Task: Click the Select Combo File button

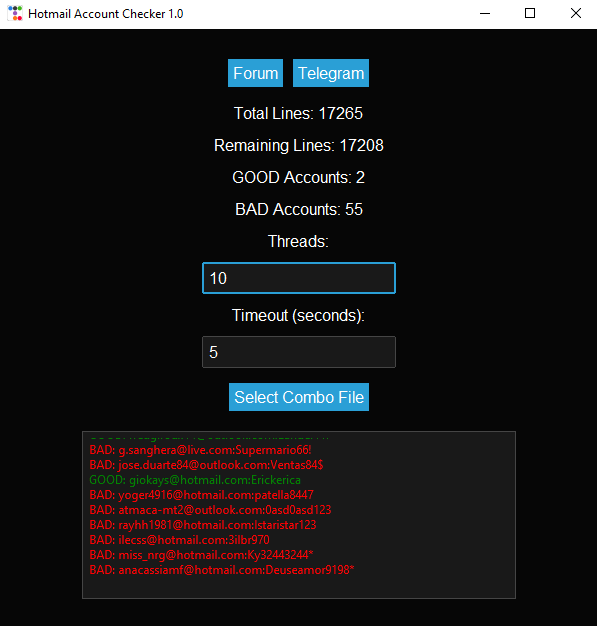Action: pyautogui.click(x=299, y=397)
